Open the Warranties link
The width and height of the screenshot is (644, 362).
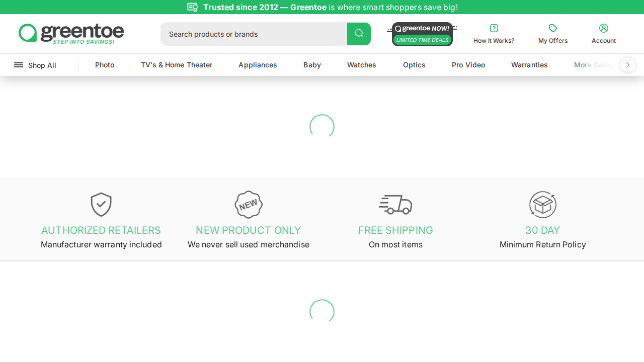[529, 65]
